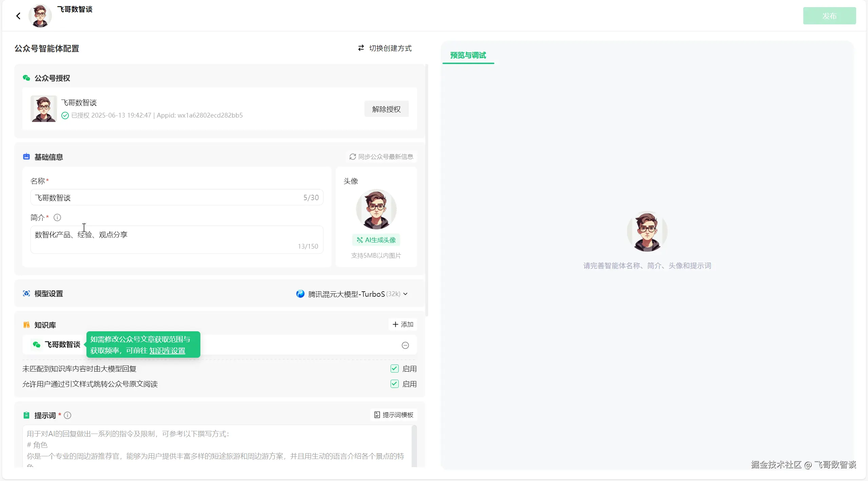Remove 飞哥数智谈 knowledge base via minus icon
The image size is (868, 481).
point(405,345)
